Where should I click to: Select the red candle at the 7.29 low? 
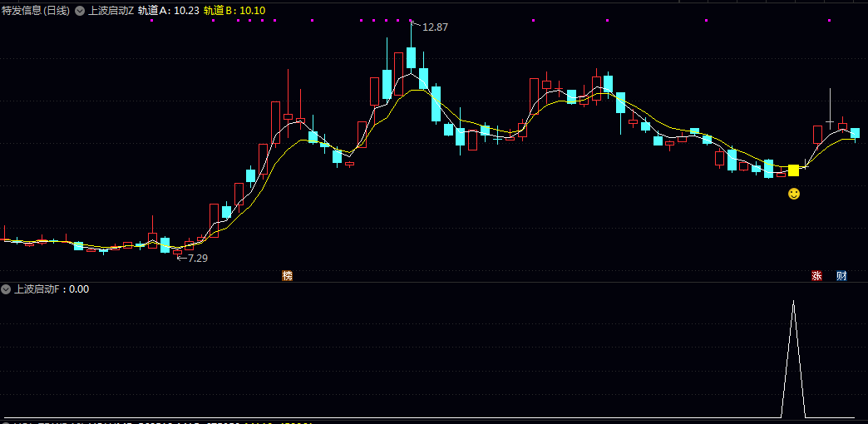[x=177, y=252]
